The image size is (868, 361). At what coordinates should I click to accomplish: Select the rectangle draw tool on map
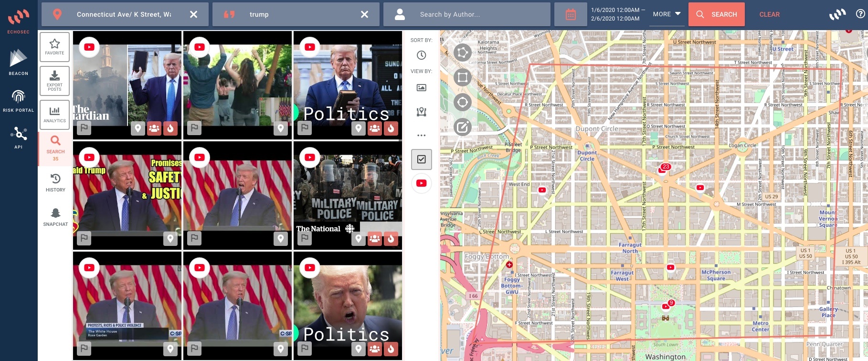coord(462,77)
